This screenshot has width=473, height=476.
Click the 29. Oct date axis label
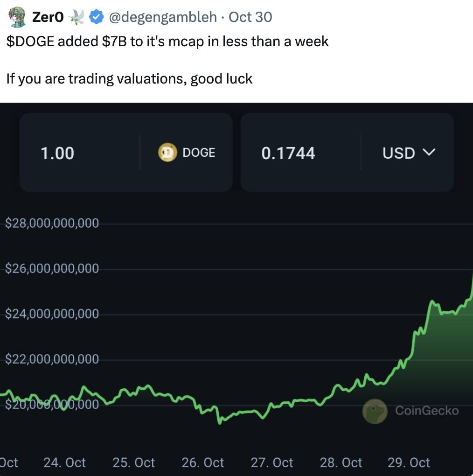coord(409,462)
